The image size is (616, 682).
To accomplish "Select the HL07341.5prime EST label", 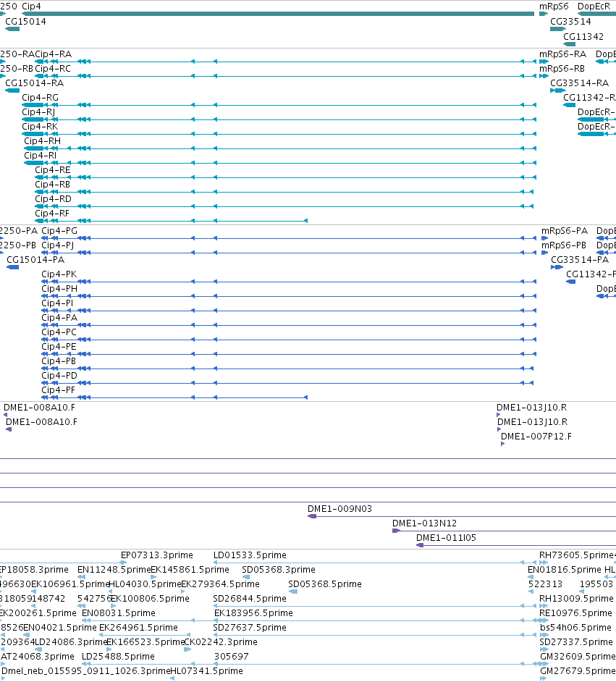I will click(206, 670).
